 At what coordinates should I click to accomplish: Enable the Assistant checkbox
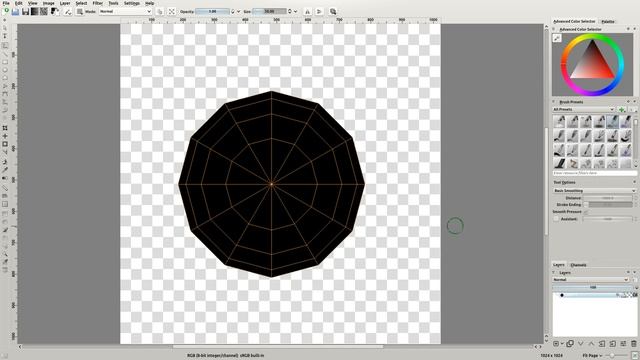click(556, 219)
